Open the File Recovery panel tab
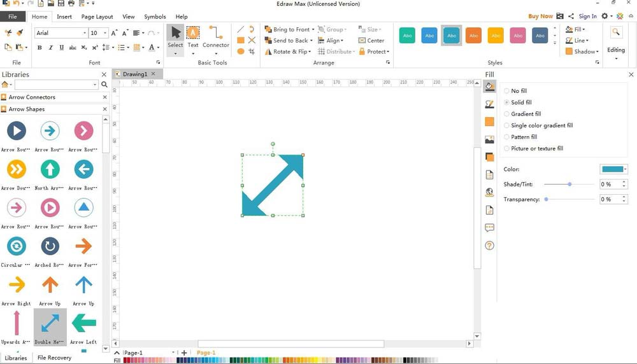This screenshot has width=637, height=364. tap(54, 358)
